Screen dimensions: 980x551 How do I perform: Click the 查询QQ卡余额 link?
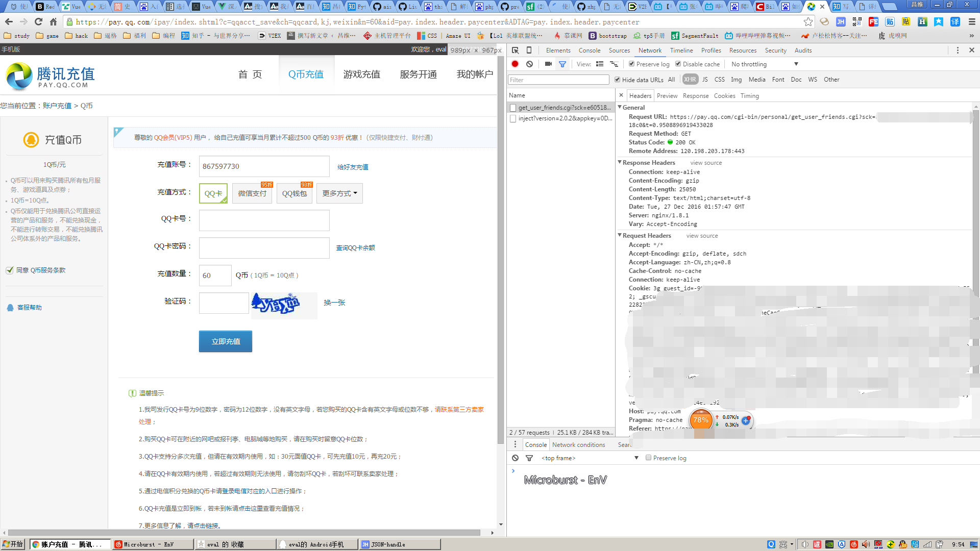355,248
